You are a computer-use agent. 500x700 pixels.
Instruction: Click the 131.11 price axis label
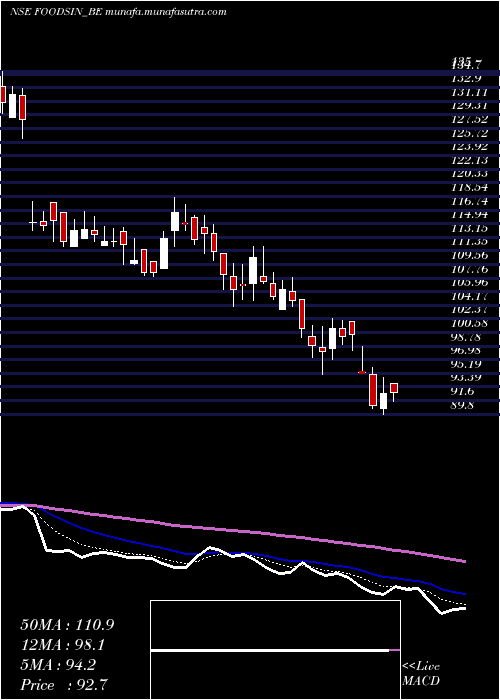pyautogui.click(x=470, y=92)
